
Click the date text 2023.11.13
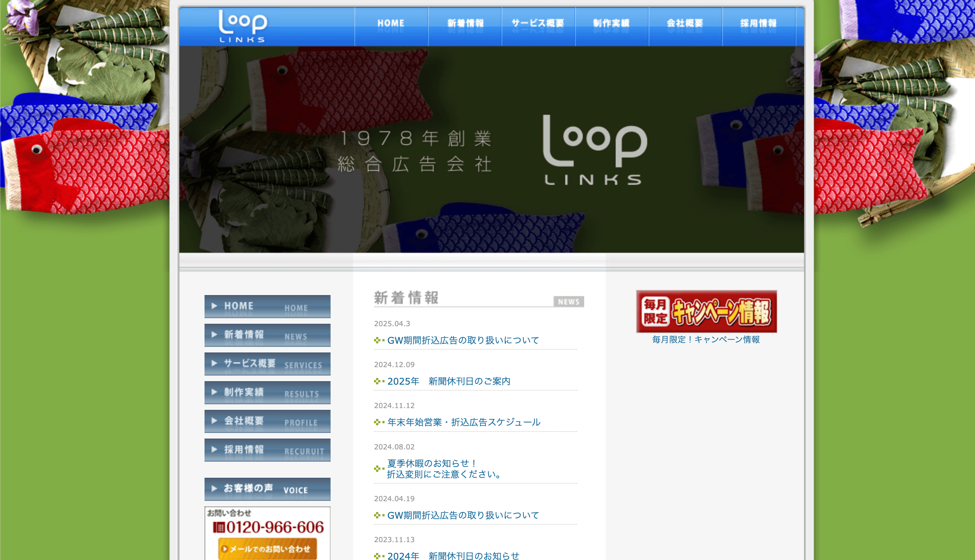[394, 540]
